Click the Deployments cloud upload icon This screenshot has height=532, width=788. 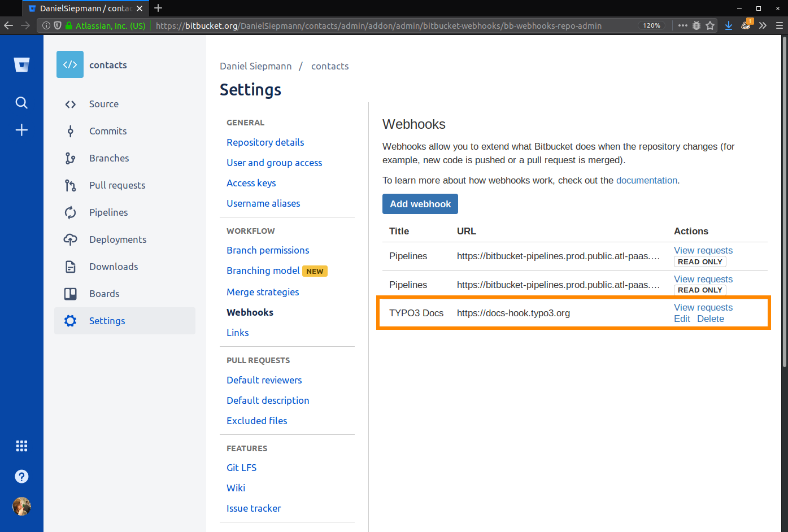click(x=70, y=239)
